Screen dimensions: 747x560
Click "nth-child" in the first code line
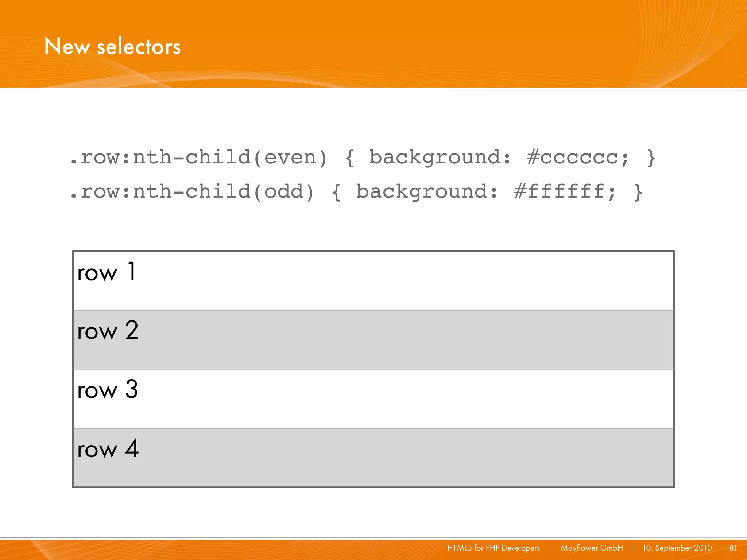click(192, 157)
